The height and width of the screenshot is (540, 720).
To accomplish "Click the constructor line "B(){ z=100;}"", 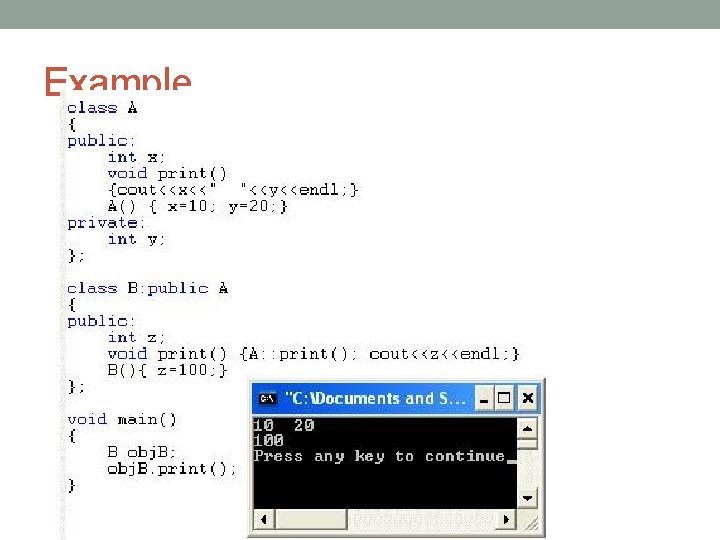I will pos(167,370).
